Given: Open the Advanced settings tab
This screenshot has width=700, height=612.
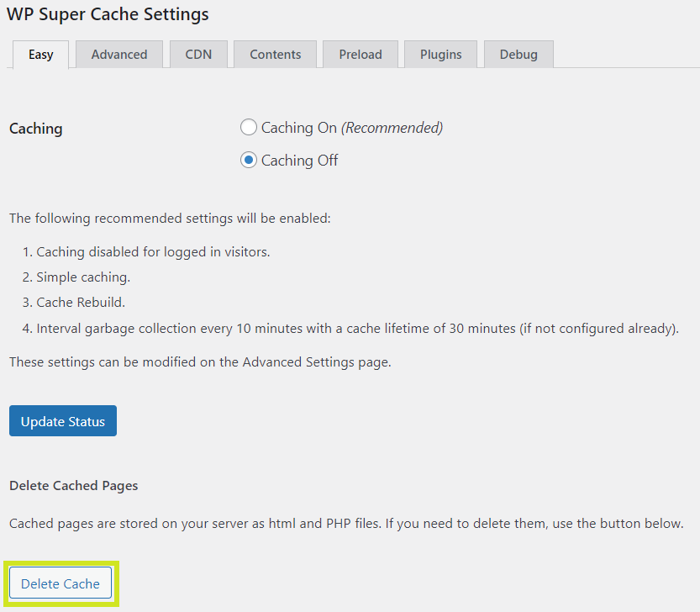Looking at the screenshot, I should [118, 55].
